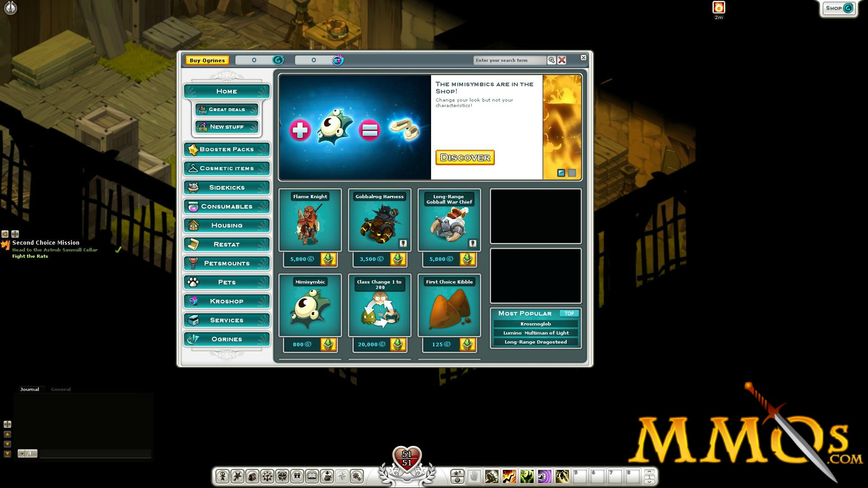
Task: Click the Discover button on banner
Action: tap(465, 158)
